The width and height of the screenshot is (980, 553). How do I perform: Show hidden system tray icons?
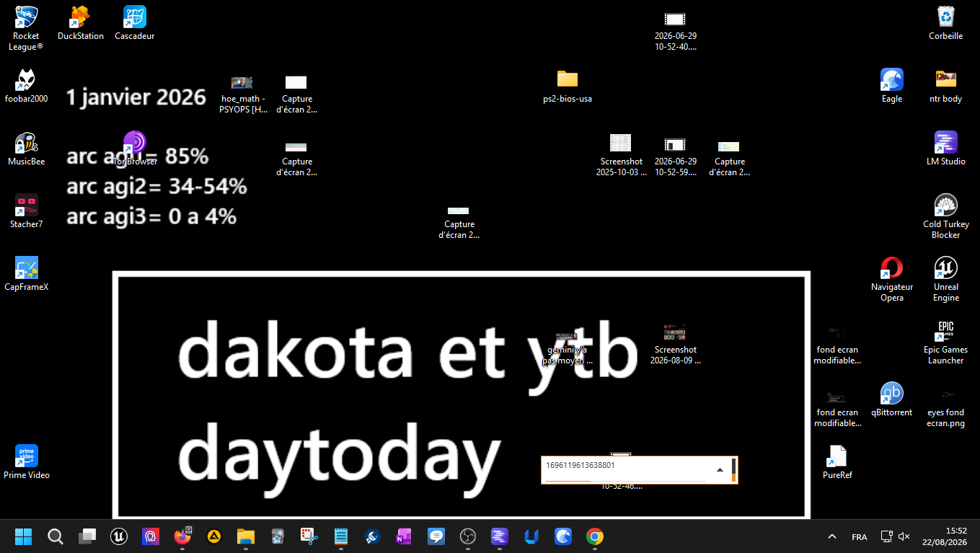[x=832, y=536]
